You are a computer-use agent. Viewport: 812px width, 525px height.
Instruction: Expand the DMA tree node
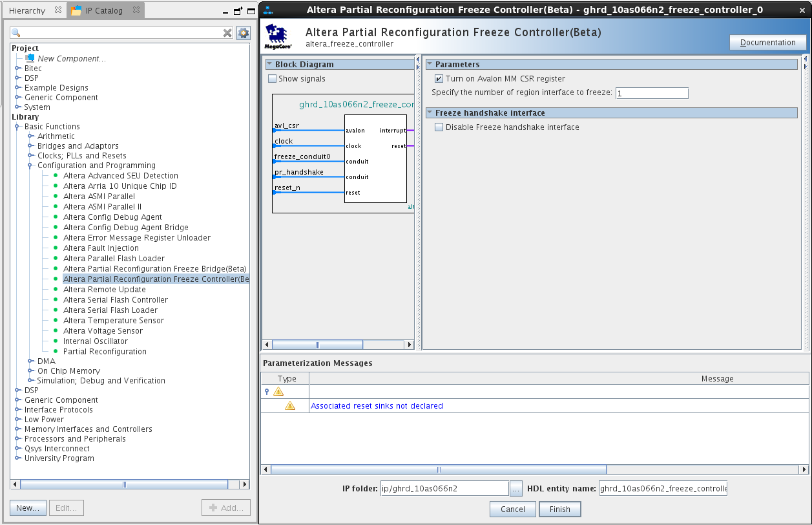[30, 361]
